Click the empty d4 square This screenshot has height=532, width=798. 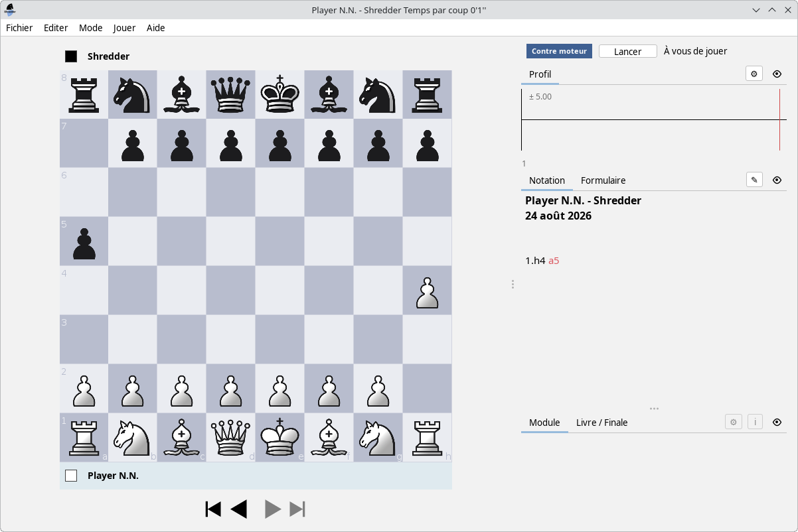pyautogui.click(x=231, y=291)
